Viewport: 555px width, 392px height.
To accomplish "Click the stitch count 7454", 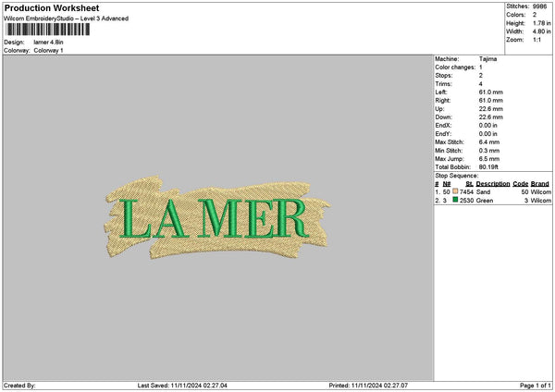I will pos(466,192).
